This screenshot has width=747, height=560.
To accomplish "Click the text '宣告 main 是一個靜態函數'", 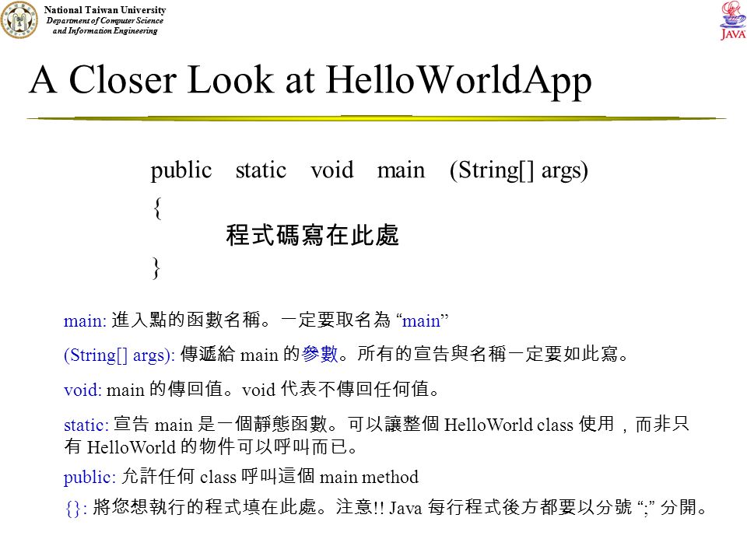I will [220, 424].
